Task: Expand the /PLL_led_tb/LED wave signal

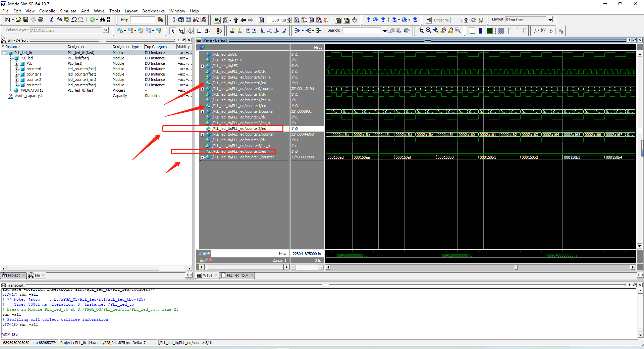Action: pos(202,66)
